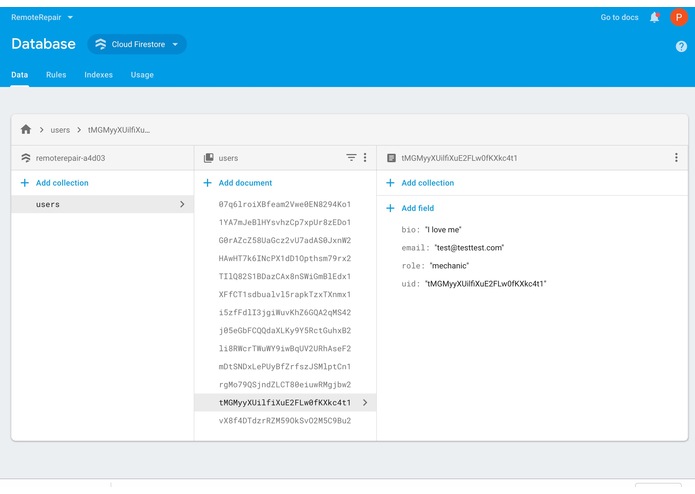695x494 pixels.
Task: Click the plus icon for Add field
Action: [390, 208]
